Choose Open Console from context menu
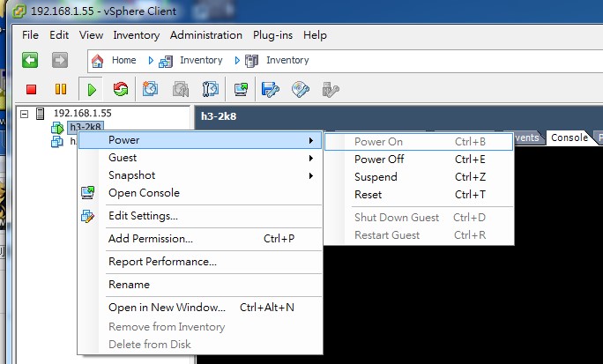The width and height of the screenshot is (603, 364). [200, 192]
